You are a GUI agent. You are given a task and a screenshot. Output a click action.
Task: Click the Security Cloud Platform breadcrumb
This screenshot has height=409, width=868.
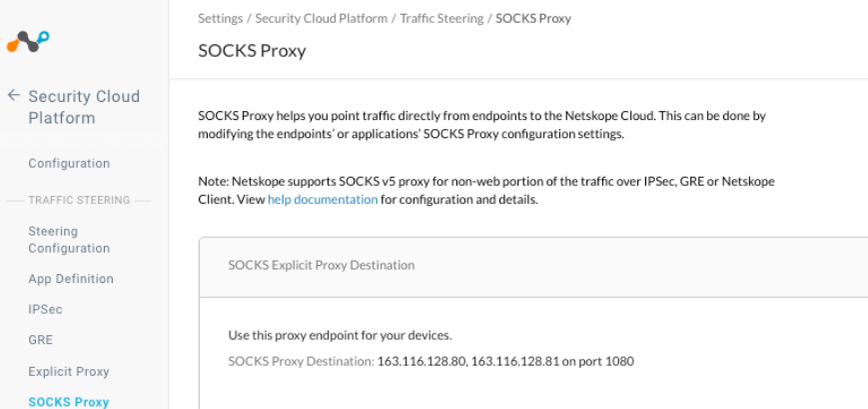[322, 19]
